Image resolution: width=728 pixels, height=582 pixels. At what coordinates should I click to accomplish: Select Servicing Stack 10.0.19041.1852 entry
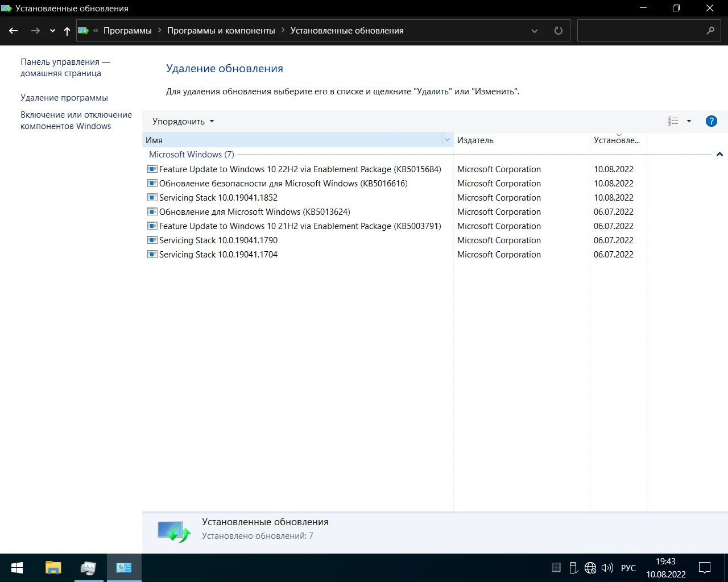218,198
